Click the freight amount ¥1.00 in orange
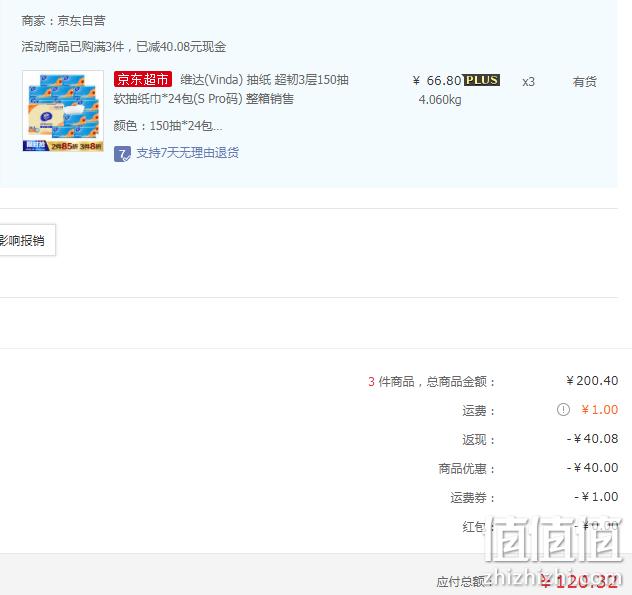632x595 pixels. (599, 410)
